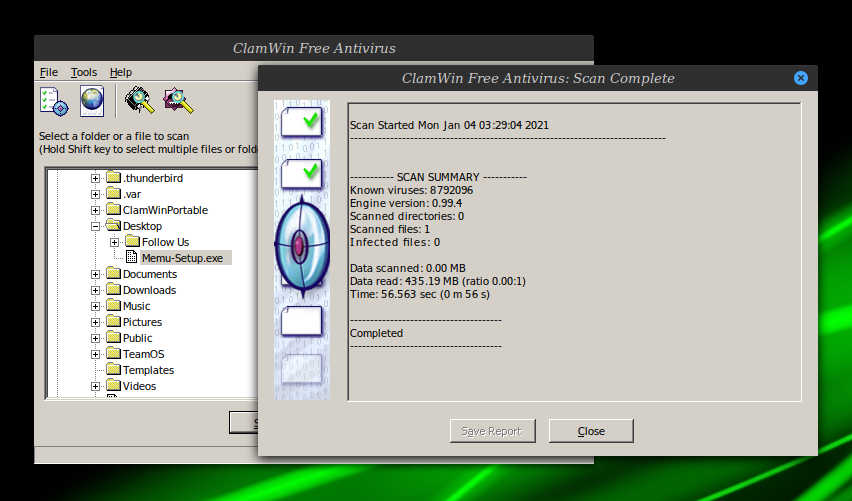The height and width of the screenshot is (501, 852).
Task: Select the Videos folder
Action: coord(140,386)
